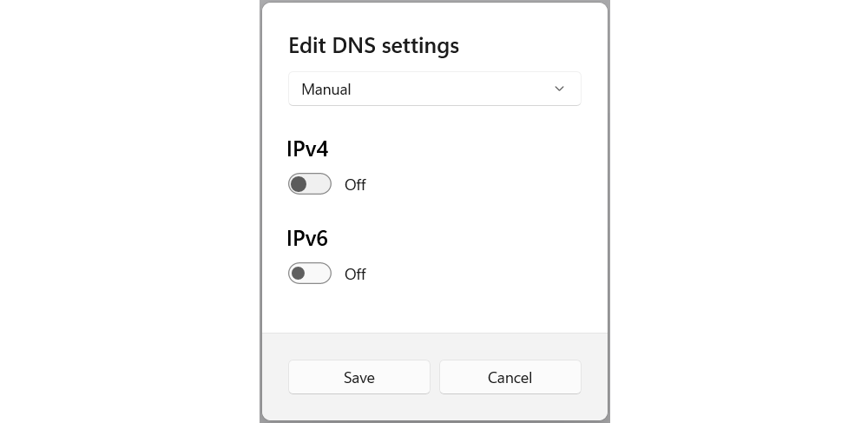Image resolution: width=868 pixels, height=423 pixels.
Task: Click the IPv4 section heading
Action: point(308,149)
